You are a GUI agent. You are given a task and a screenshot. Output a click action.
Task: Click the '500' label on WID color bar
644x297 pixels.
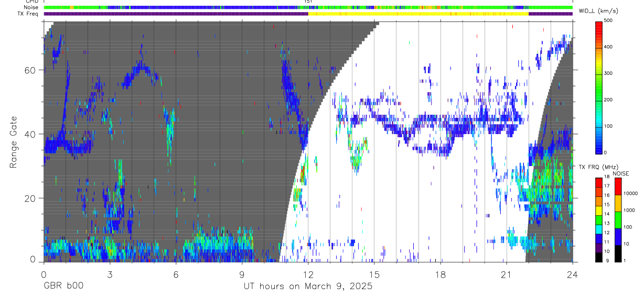point(608,21)
